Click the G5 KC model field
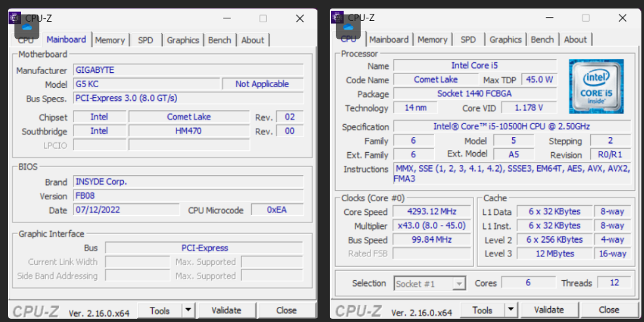The width and height of the screenshot is (644, 322). click(x=147, y=84)
